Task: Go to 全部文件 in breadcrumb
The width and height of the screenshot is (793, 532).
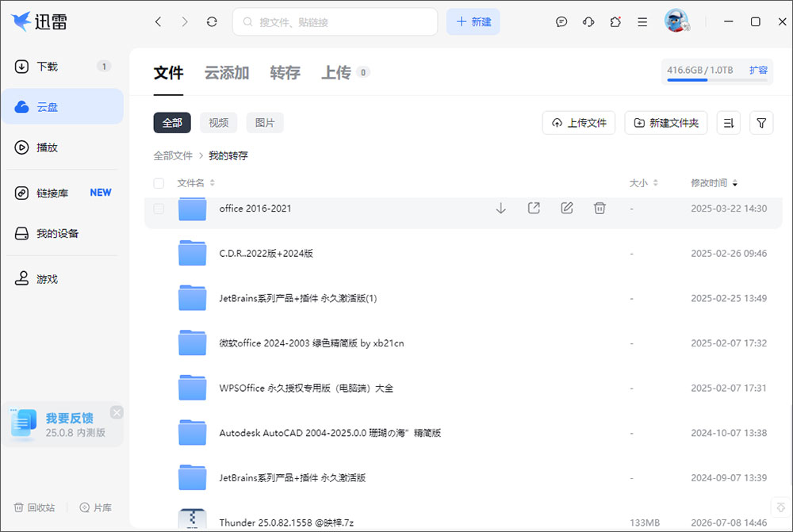Action: (x=173, y=155)
